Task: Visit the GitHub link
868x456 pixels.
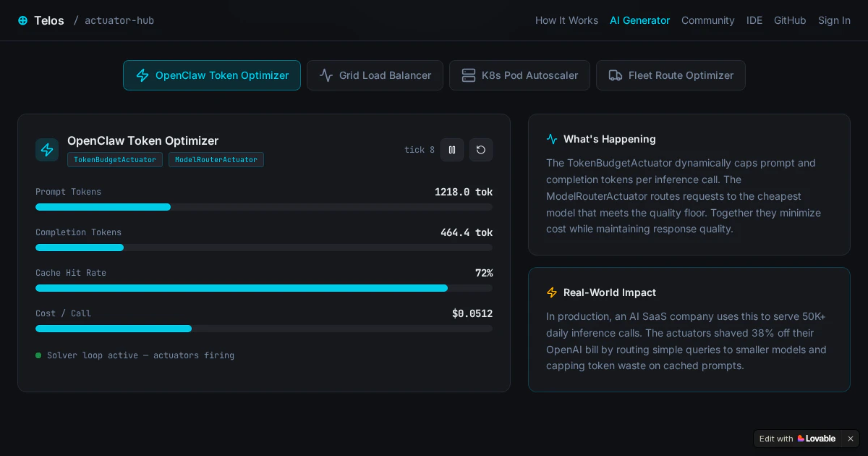Action: coord(790,20)
